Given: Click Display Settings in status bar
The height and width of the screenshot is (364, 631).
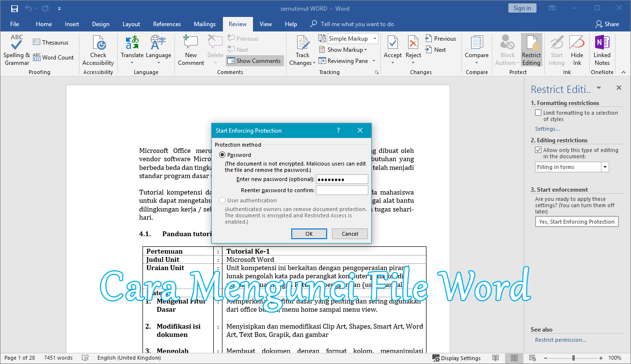Looking at the screenshot, I should click(x=457, y=358).
